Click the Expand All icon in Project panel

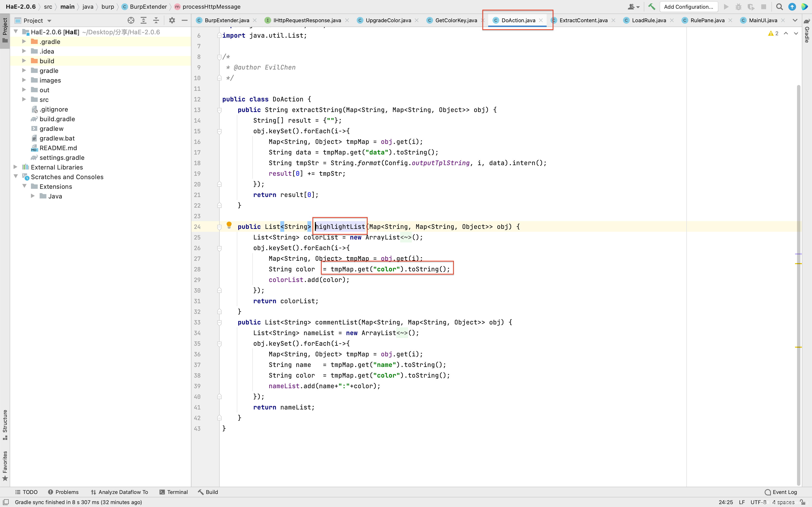coord(144,21)
